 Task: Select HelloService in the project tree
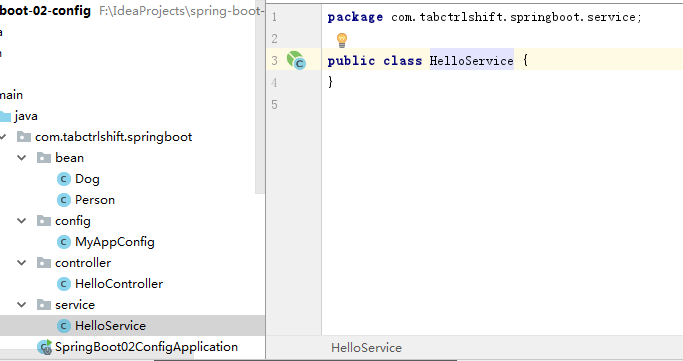pos(111,326)
